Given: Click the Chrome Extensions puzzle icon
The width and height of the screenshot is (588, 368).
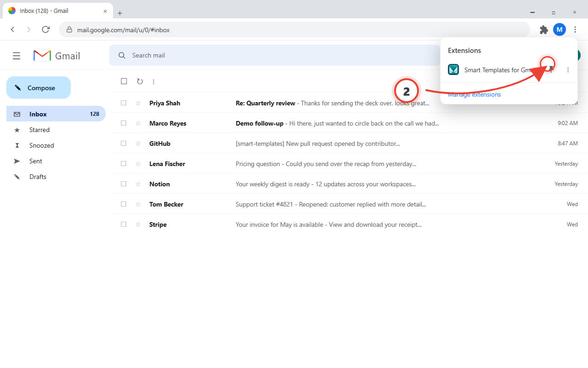Looking at the screenshot, I should (x=544, y=30).
